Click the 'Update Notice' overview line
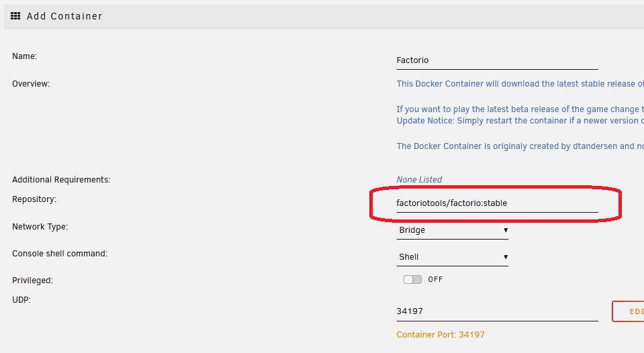This screenshot has height=353, width=644. 520,121
